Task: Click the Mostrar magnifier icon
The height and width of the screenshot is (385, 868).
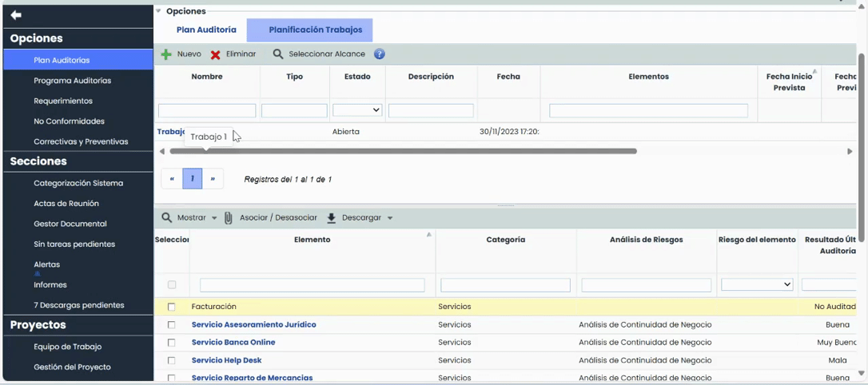Action: tap(167, 218)
